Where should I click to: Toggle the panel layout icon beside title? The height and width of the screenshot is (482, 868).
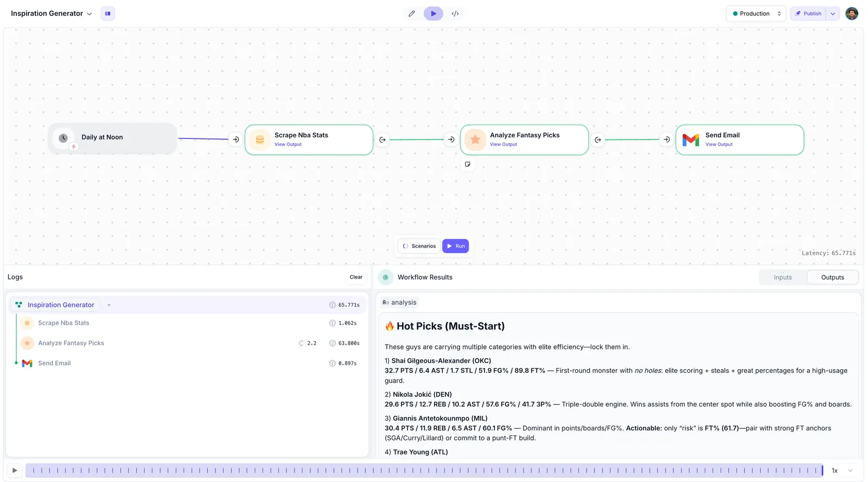tap(108, 14)
